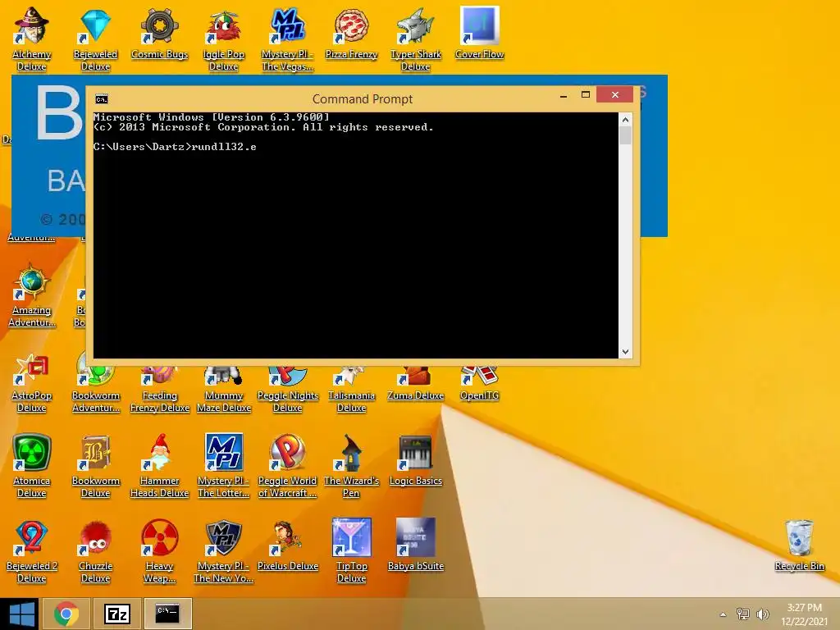The width and height of the screenshot is (840, 630).
Task: Open TipTop Deluxe shortcut
Action: coord(351,550)
